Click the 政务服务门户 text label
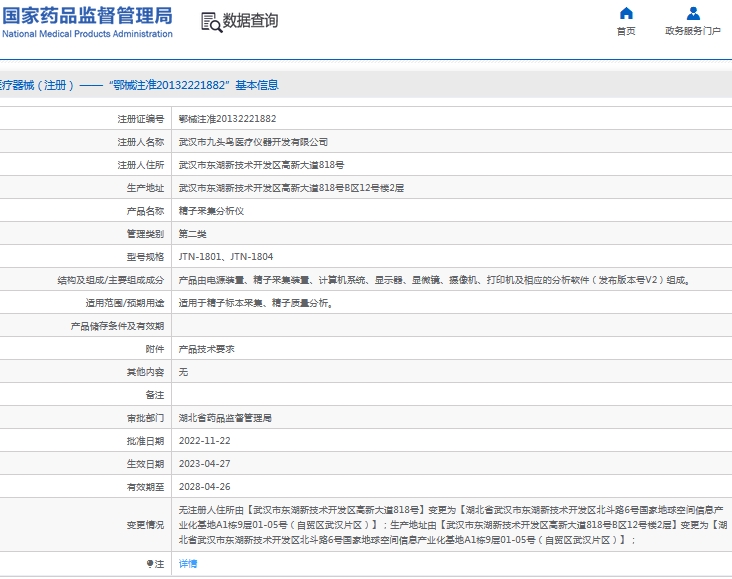The image size is (732, 579). 692,31
